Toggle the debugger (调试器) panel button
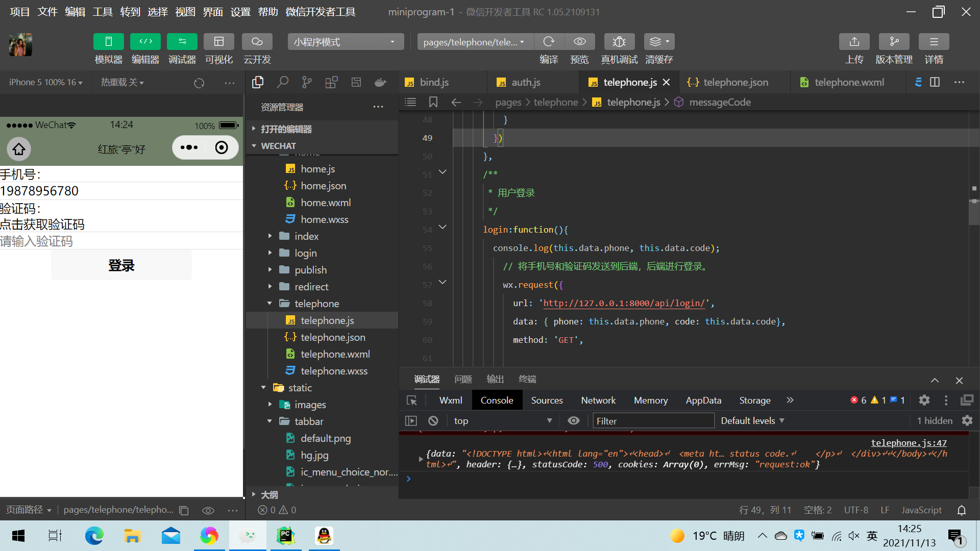Image resolution: width=980 pixels, height=551 pixels. pos(182,42)
